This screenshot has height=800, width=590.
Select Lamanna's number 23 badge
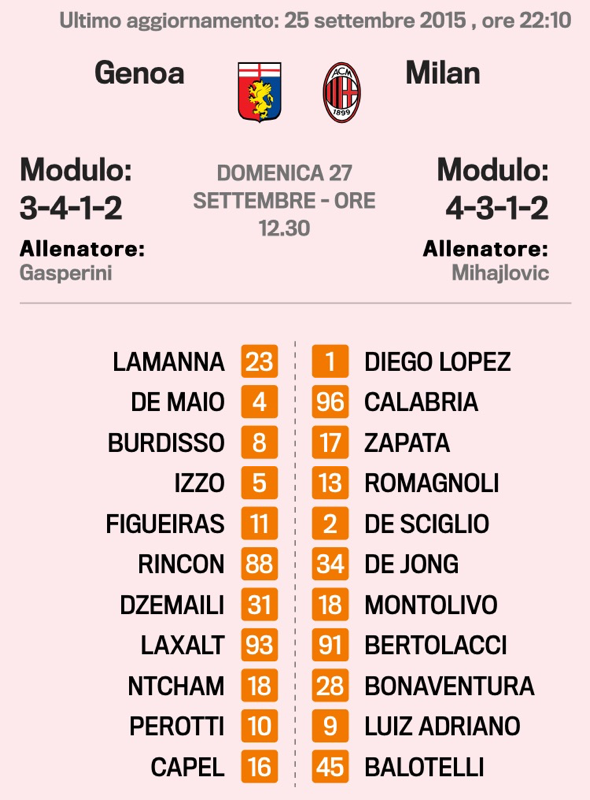pos(259,361)
